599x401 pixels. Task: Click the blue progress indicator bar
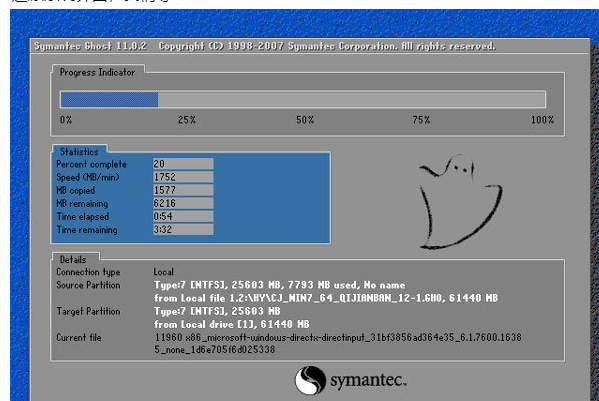109,100
